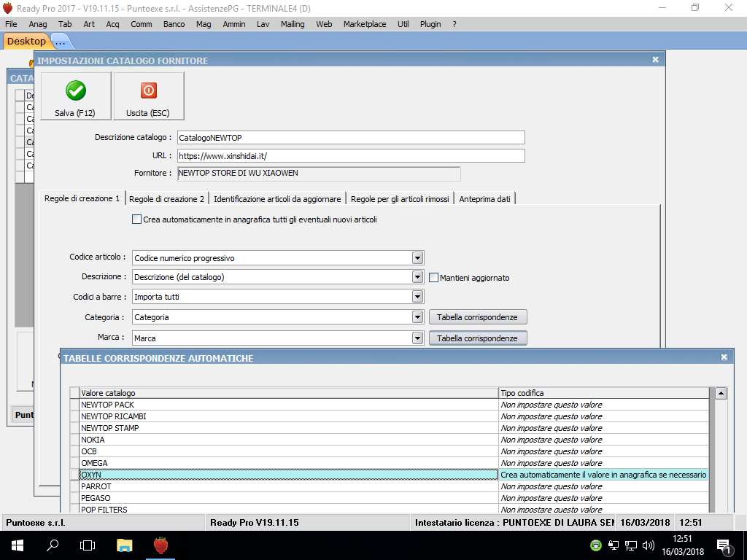Select the OXYN catalog value cell
747x560 pixels.
point(289,475)
